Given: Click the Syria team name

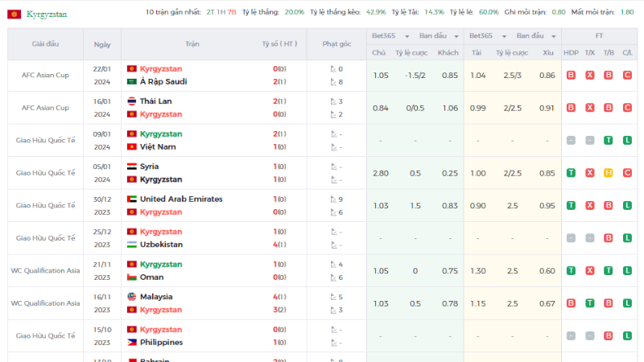Looking at the screenshot, I should (x=149, y=167).
